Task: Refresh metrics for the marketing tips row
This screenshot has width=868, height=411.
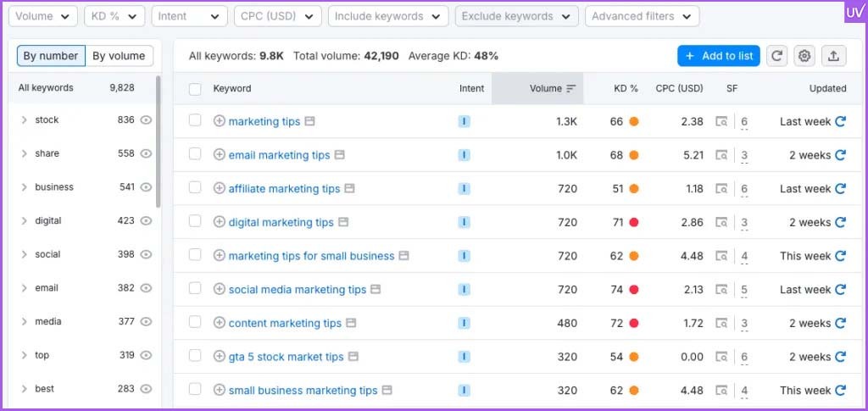Action: tap(840, 122)
